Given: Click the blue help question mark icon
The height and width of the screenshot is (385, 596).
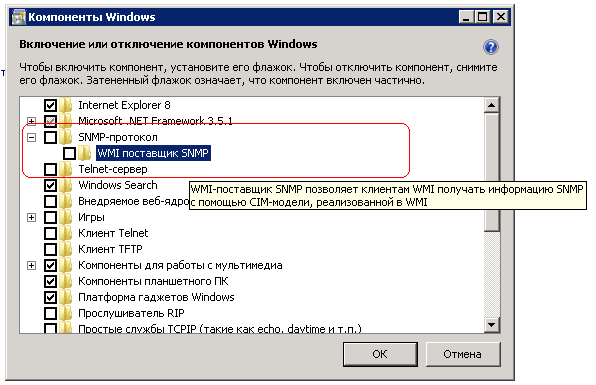Looking at the screenshot, I should [491, 47].
